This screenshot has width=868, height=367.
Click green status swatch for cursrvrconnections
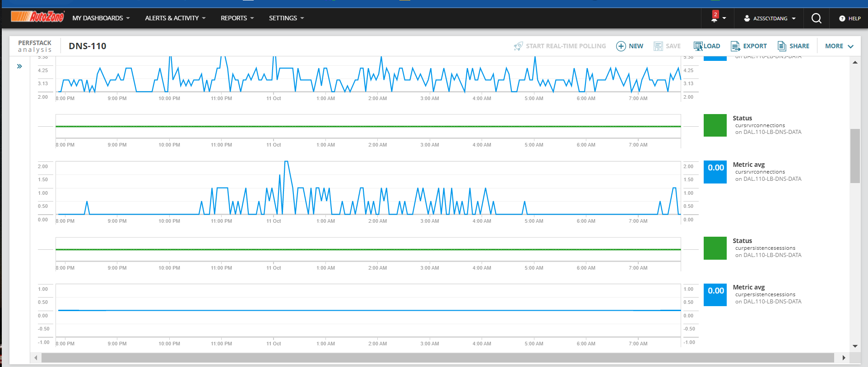pos(715,125)
